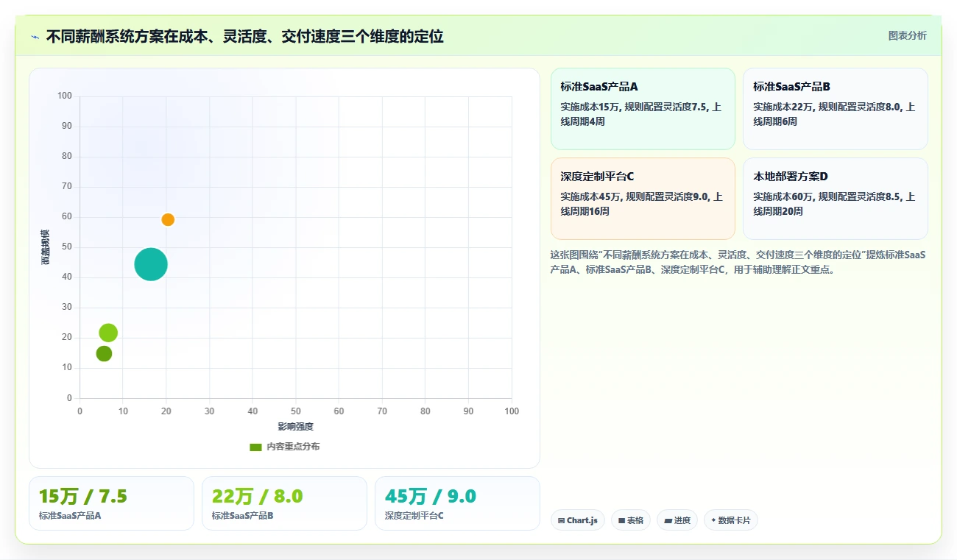Toggle the 内容重点分布 legend swatch
The image size is (957, 560).
pos(255,447)
